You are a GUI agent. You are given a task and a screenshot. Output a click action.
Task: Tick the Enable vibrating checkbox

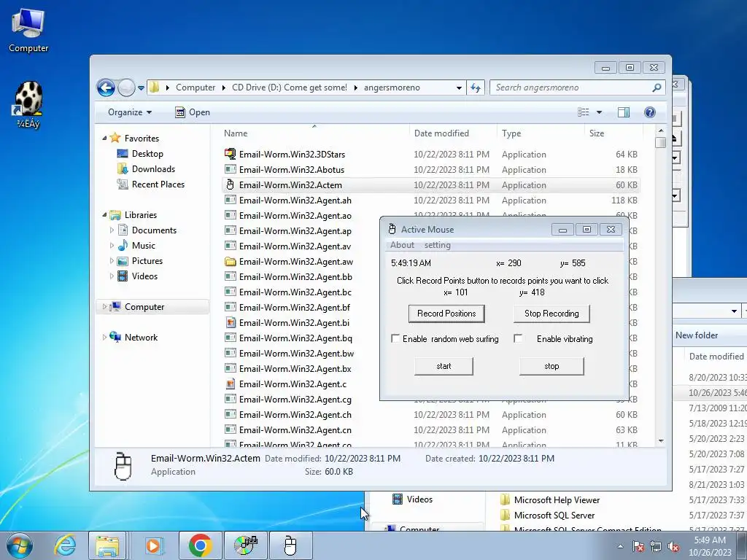click(x=519, y=338)
